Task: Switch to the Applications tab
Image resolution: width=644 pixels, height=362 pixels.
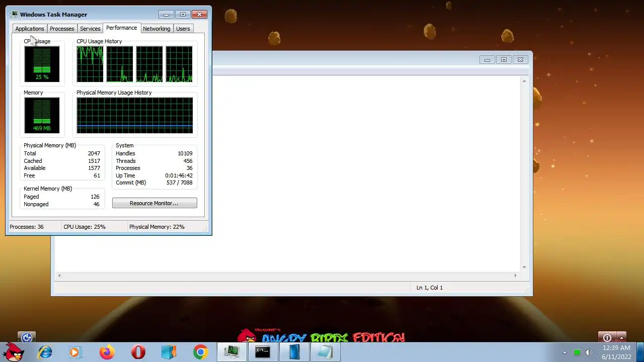Action: coord(30,29)
